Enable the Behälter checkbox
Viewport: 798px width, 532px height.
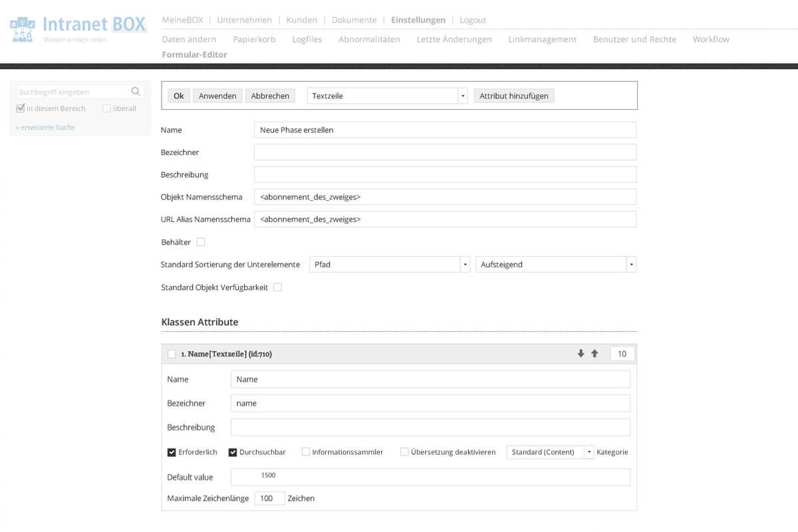click(201, 242)
